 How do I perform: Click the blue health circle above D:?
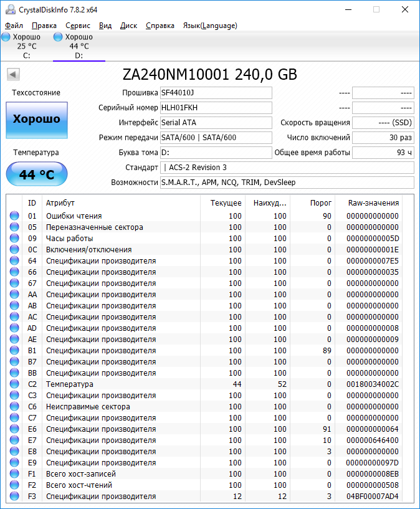tap(58, 37)
